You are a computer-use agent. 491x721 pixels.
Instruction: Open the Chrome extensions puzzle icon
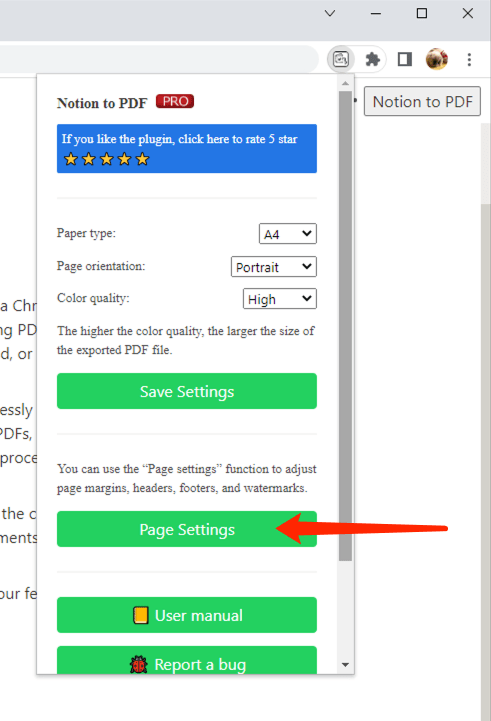pyautogui.click(x=372, y=59)
